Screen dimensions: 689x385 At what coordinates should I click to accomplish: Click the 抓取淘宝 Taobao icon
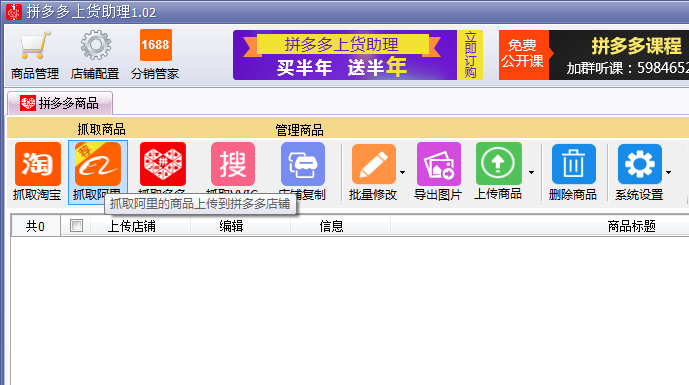point(38,164)
